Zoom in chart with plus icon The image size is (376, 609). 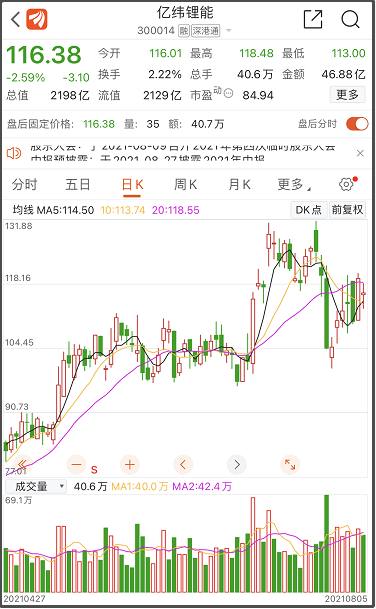[x=130, y=464]
